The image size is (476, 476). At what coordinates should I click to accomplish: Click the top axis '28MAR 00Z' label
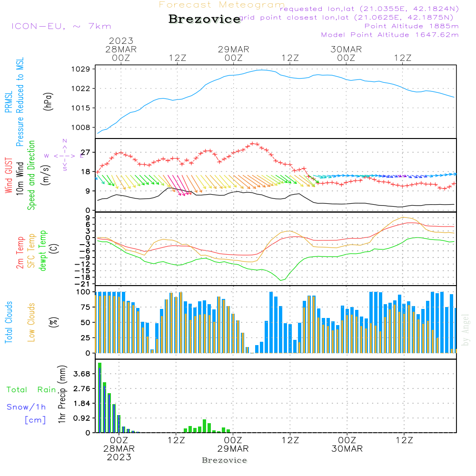[x=121, y=53]
